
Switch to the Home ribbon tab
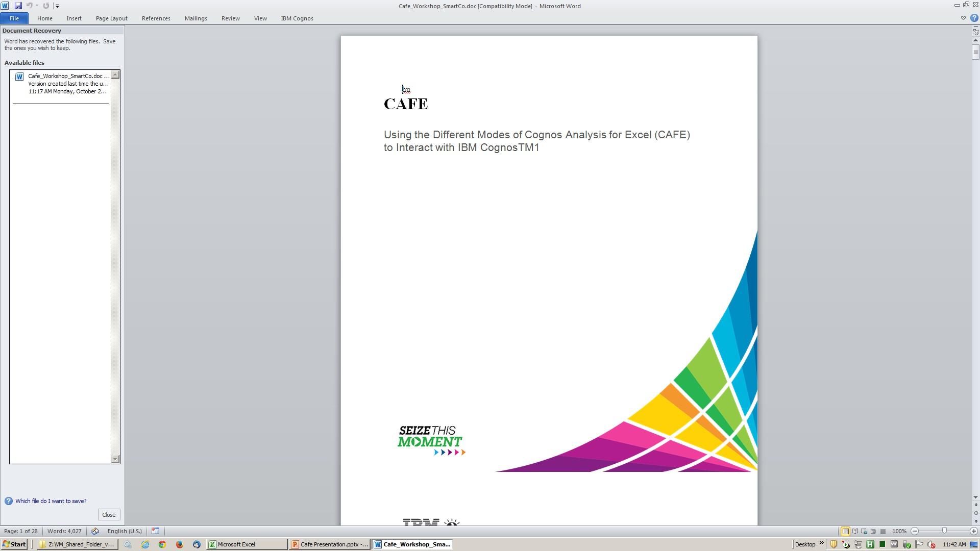coord(45,18)
